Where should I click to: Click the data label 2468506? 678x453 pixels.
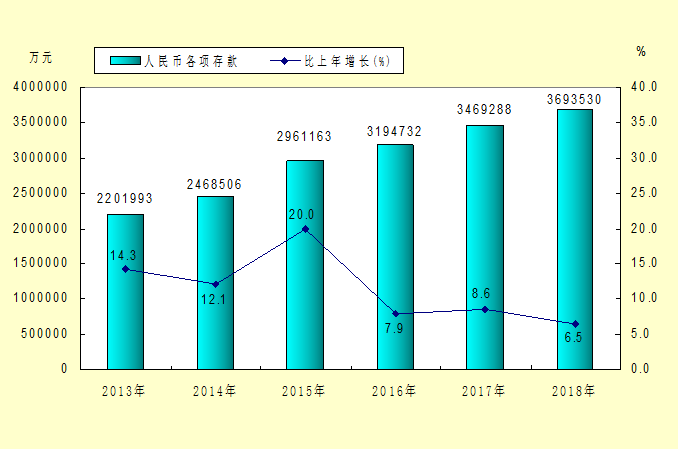(x=214, y=185)
